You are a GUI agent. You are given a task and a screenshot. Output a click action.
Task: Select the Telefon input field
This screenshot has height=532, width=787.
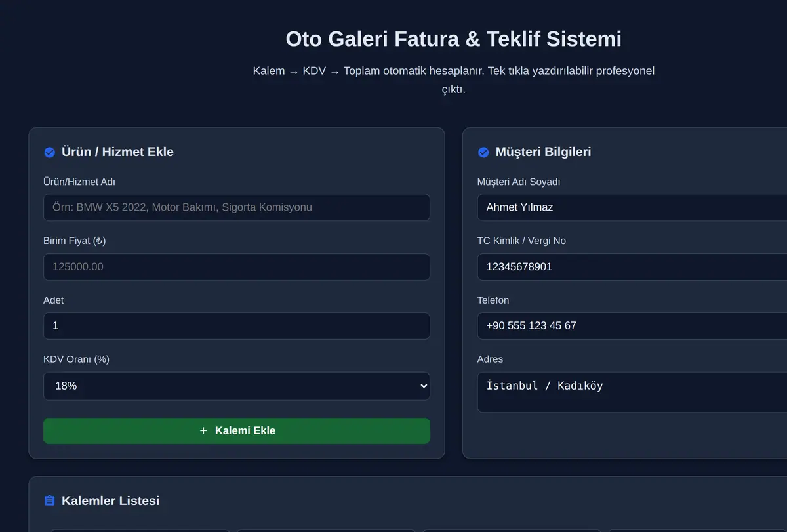tap(632, 326)
